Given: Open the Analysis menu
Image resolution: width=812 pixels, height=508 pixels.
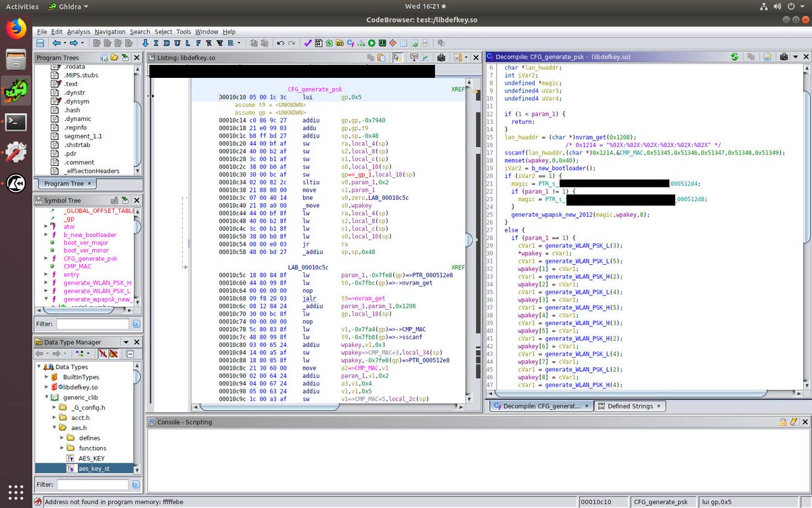Looking at the screenshot, I should (x=78, y=31).
